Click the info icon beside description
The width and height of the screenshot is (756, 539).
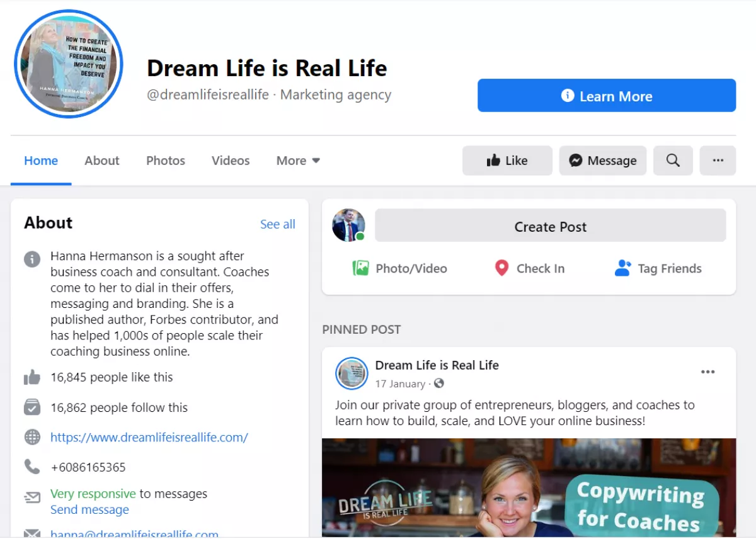click(32, 259)
